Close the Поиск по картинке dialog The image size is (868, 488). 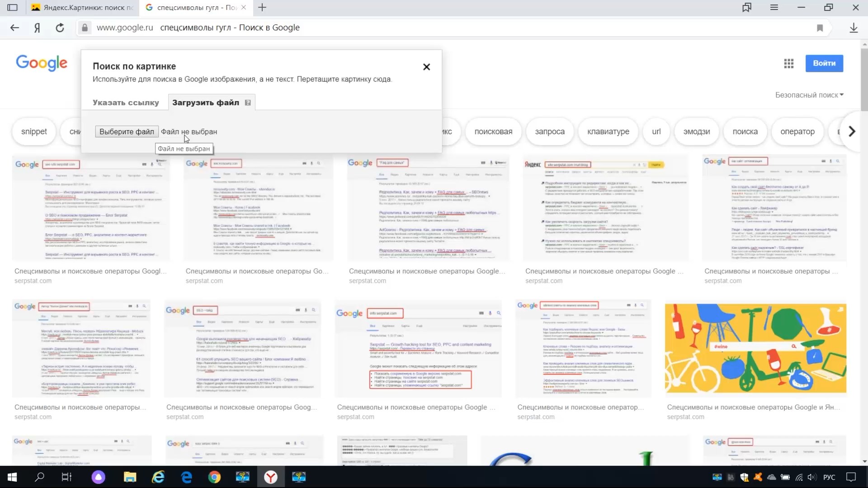pos(426,67)
